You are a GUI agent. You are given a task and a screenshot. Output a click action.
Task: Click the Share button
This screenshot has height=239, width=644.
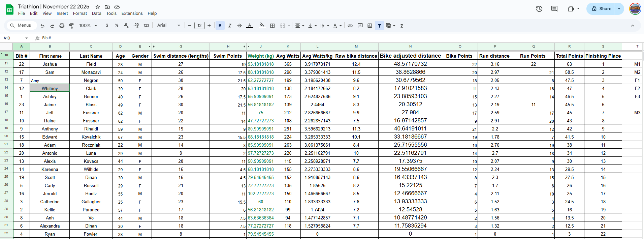click(602, 9)
